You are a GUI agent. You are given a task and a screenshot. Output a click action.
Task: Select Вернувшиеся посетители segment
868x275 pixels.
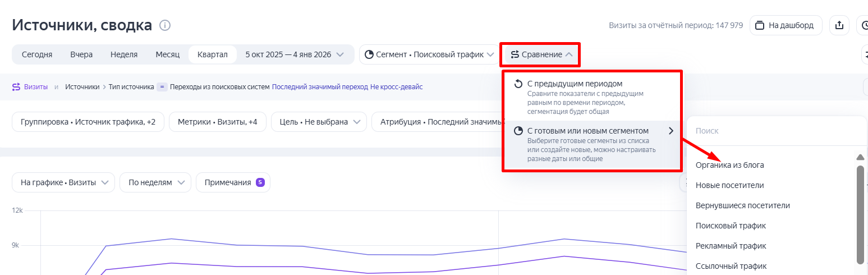(742, 205)
